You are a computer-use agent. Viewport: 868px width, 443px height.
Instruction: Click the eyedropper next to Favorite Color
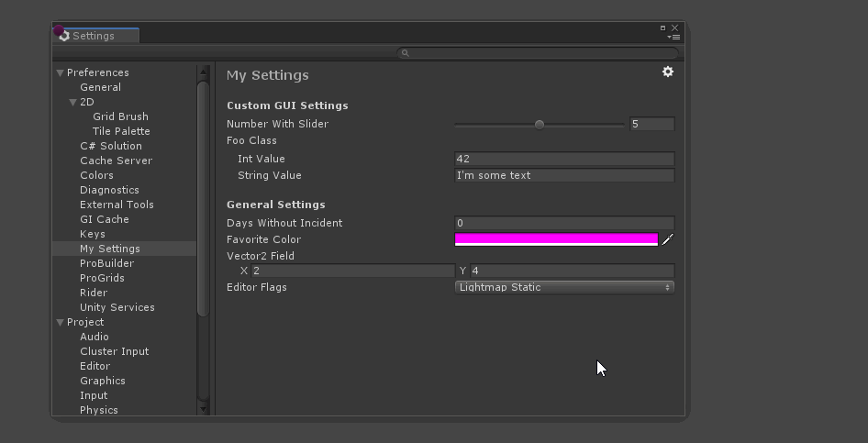pos(668,239)
